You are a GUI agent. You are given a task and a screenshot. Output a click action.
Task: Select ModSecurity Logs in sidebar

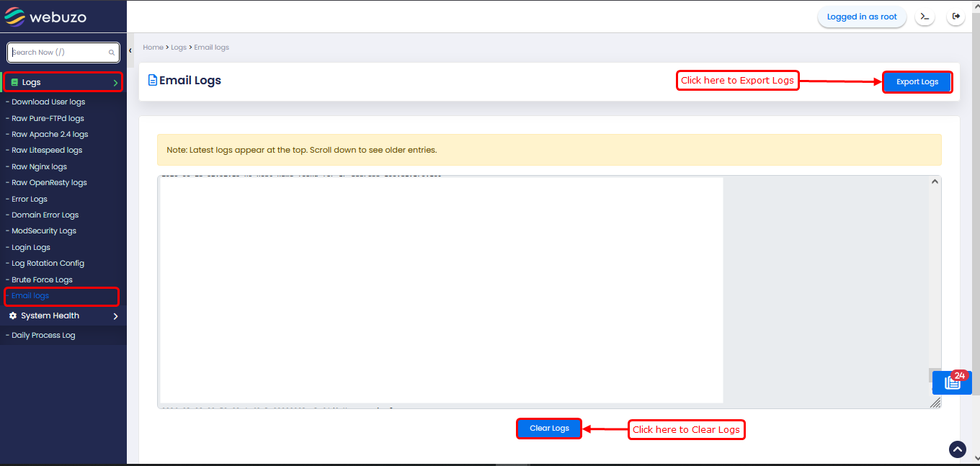coord(43,231)
